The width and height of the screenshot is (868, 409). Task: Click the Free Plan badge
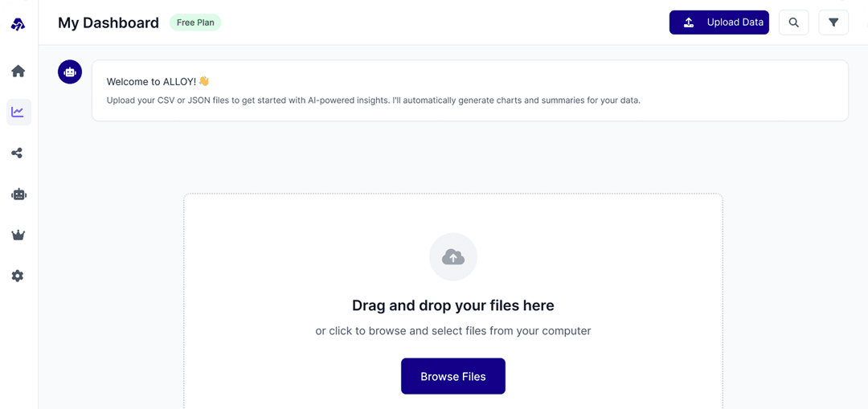pyautogui.click(x=195, y=22)
